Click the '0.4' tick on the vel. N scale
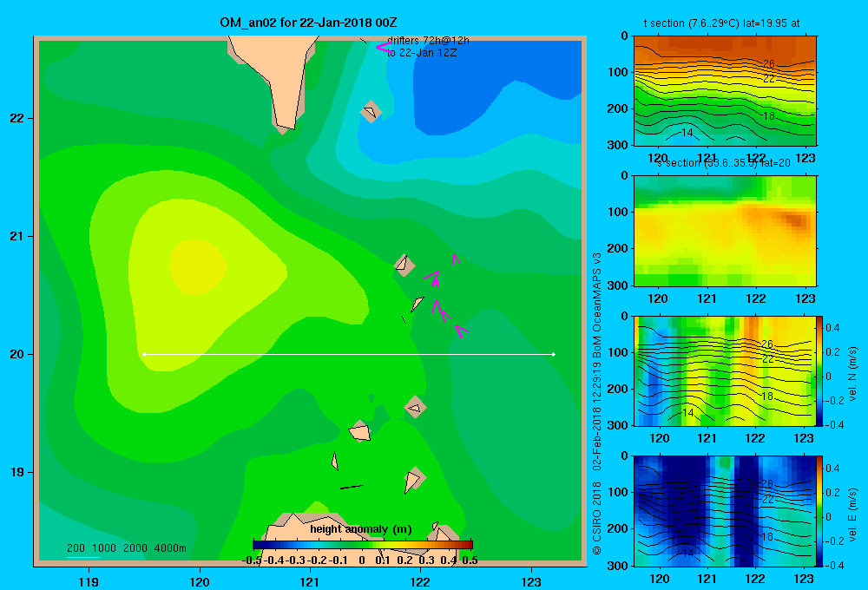The width and height of the screenshot is (868, 590). (832, 328)
